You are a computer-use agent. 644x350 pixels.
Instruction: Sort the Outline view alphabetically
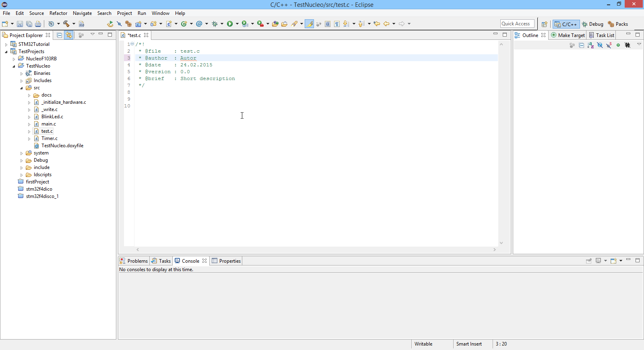point(590,45)
